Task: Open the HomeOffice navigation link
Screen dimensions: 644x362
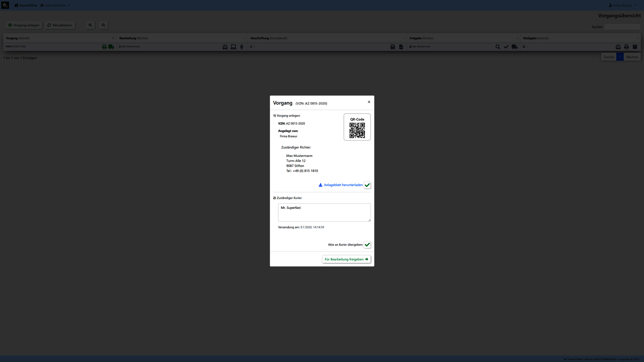Action: (26, 5)
